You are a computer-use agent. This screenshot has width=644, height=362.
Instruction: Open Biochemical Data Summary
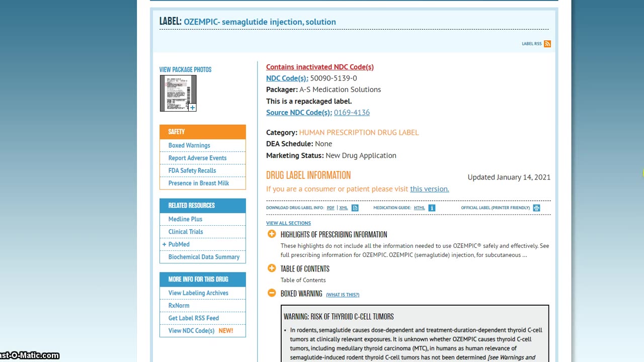[204, 257]
